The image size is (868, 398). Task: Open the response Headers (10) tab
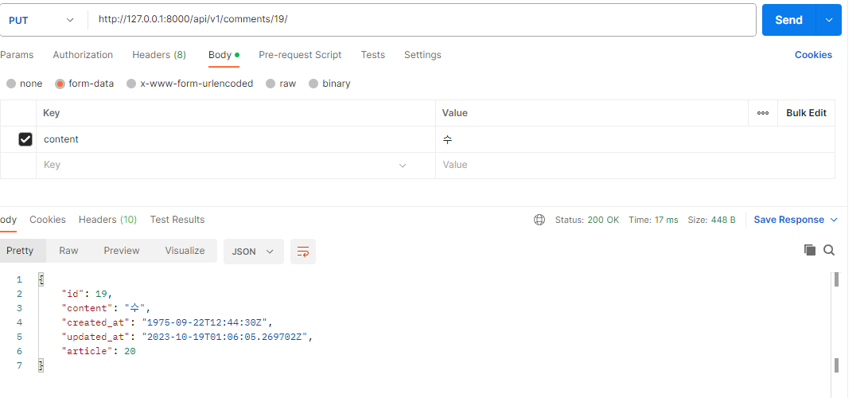107,220
